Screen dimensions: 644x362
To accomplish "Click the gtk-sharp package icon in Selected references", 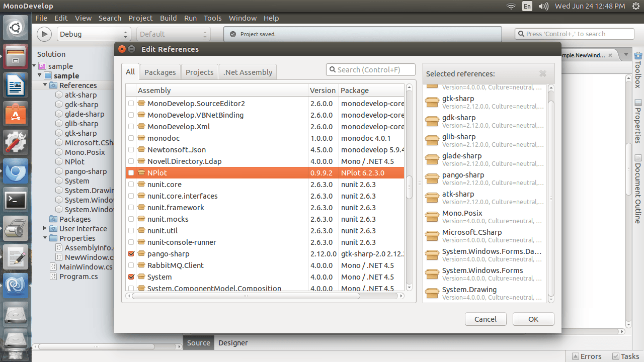I will 432,102.
